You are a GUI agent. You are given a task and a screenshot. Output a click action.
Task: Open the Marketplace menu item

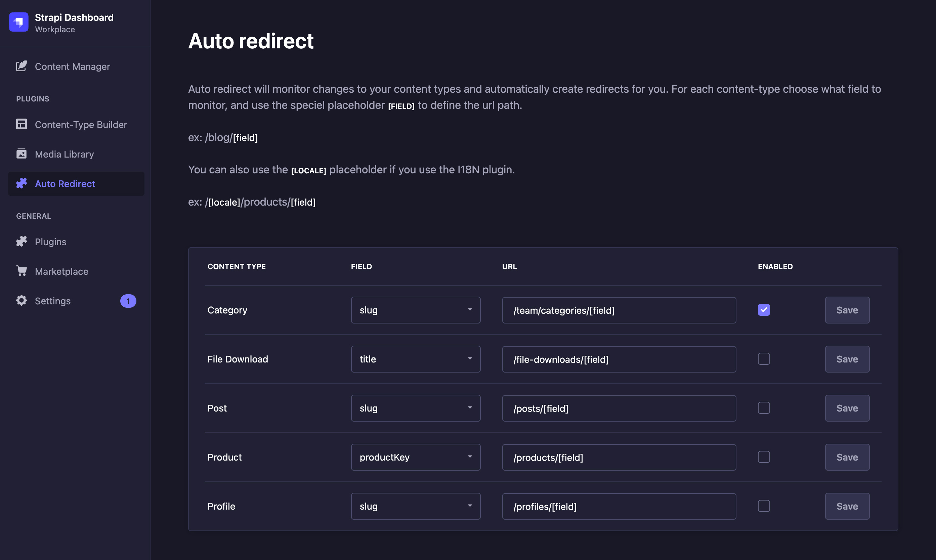[x=61, y=271]
